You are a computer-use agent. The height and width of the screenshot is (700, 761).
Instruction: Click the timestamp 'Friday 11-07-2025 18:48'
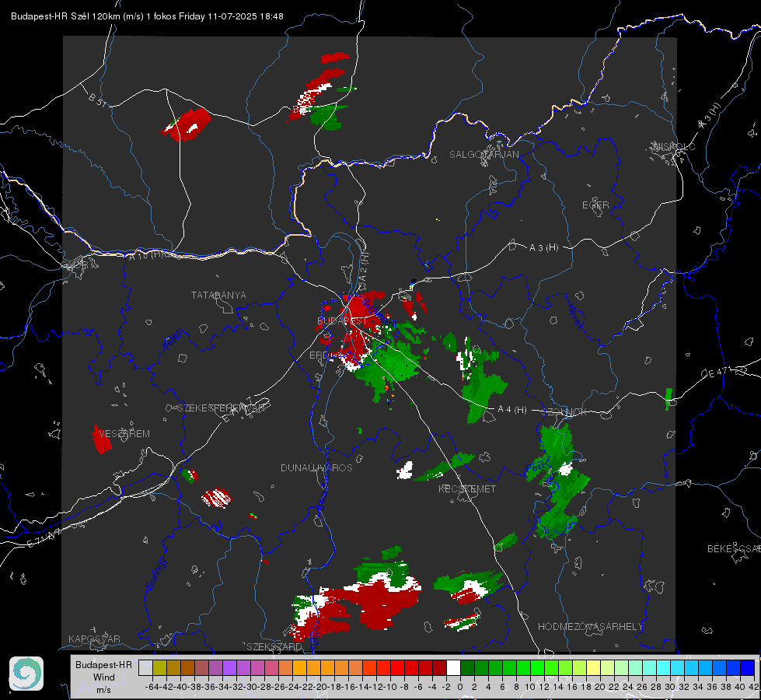(231, 16)
